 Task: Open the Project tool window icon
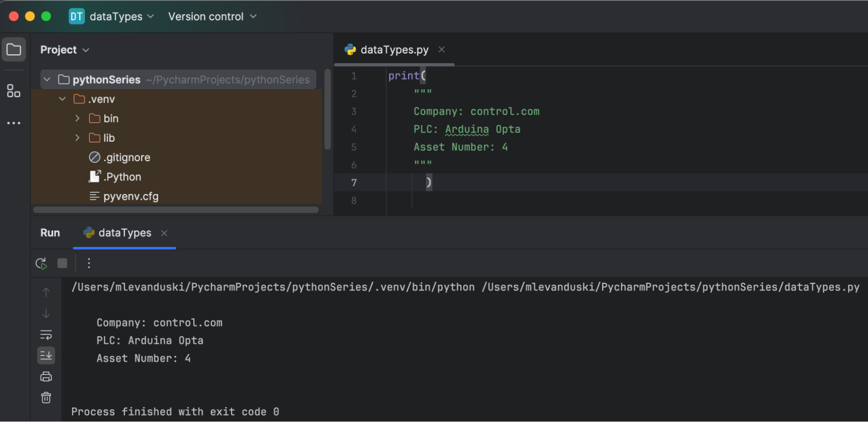click(13, 50)
